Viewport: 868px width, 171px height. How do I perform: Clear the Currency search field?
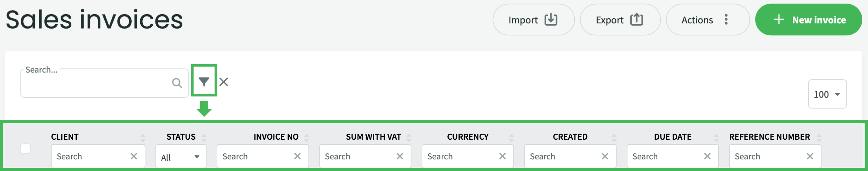tap(502, 156)
